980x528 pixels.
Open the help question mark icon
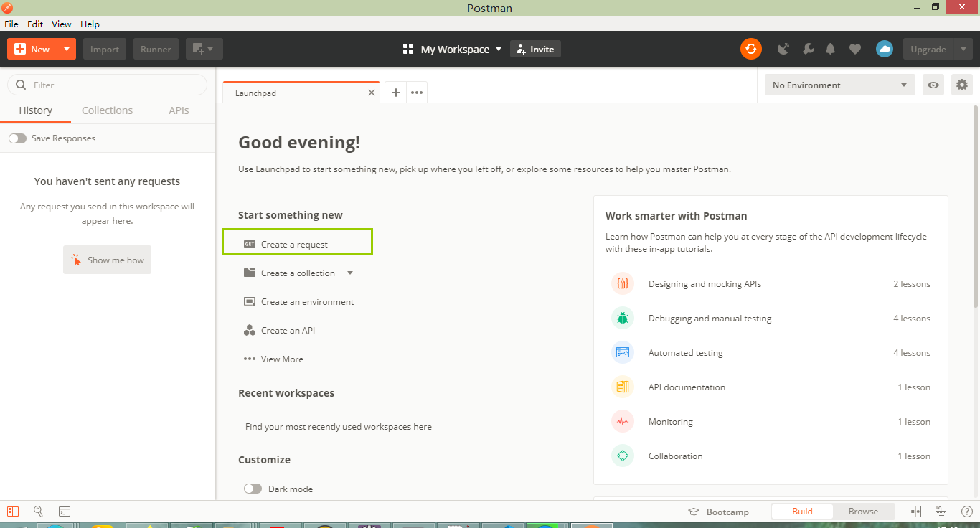pyautogui.click(x=966, y=511)
